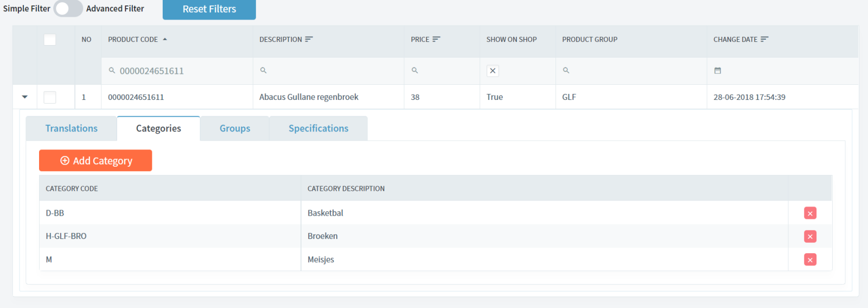Sort by Product Code column header
The width and height of the screenshot is (868, 308).
[x=133, y=40]
